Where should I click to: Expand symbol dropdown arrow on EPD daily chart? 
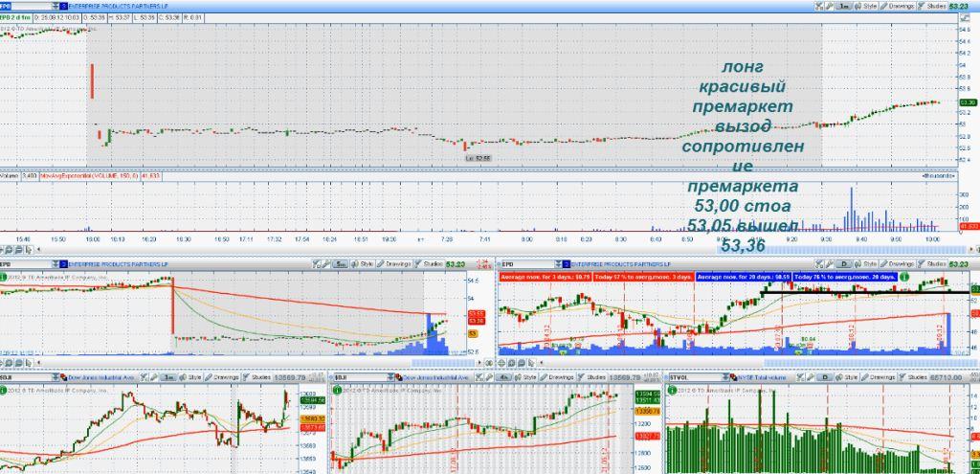click(x=559, y=264)
